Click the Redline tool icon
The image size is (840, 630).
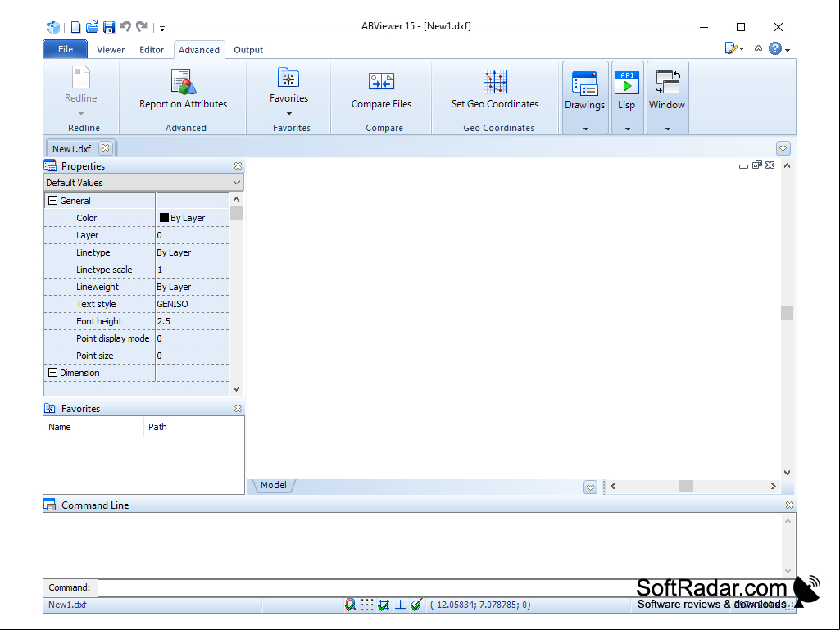81,78
